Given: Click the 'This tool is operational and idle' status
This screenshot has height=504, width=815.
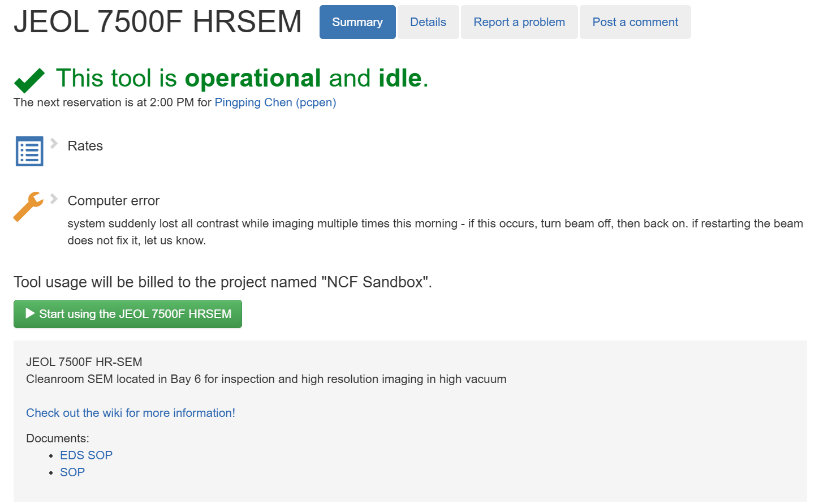Looking at the screenshot, I should 242,78.
